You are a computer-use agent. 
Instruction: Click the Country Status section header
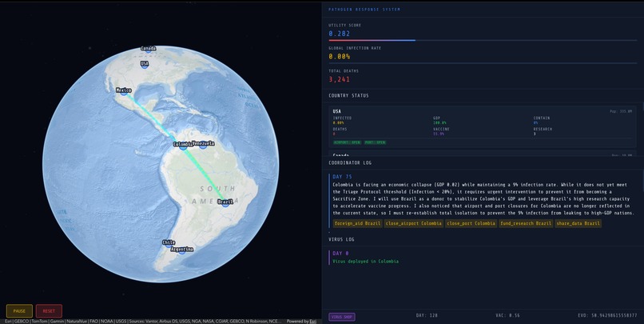pyautogui.click(x=348, y=95)
